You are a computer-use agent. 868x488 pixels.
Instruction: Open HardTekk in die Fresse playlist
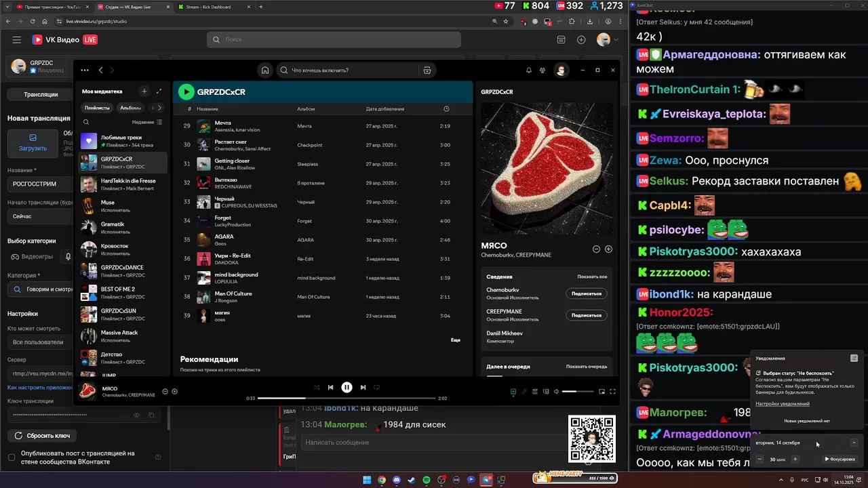[122, 184]
